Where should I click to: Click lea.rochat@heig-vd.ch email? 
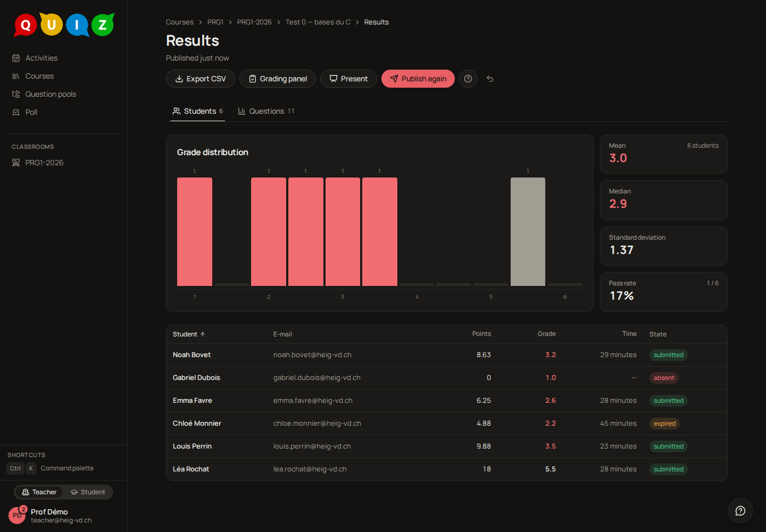point(310,469)
